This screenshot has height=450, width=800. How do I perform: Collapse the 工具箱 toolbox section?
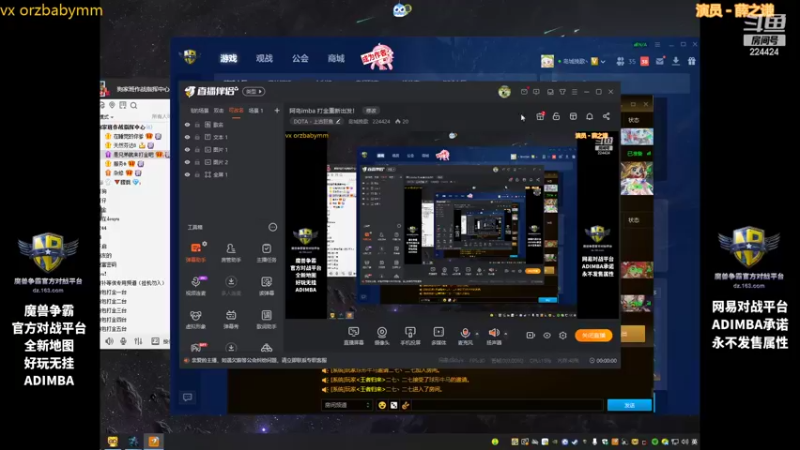coord(273,227)
